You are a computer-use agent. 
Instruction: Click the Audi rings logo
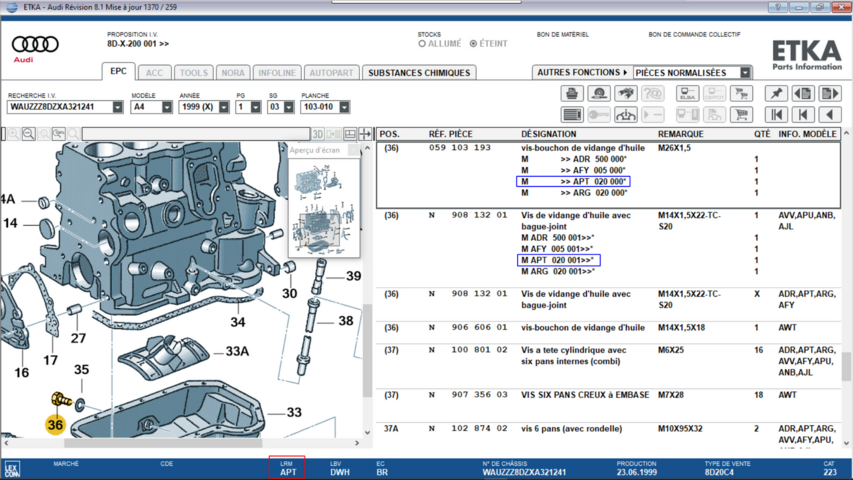pyautogui.click(x=35, y=44)
